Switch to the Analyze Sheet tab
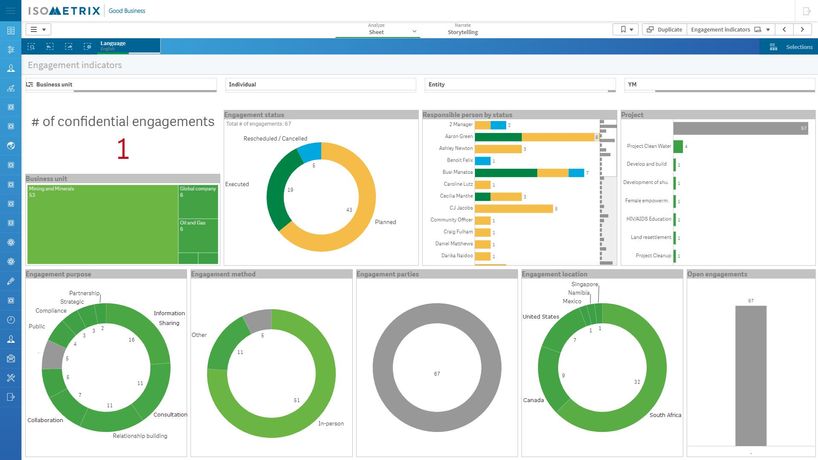The height and width of the screenshot is (460, 818). click(377, 29)
